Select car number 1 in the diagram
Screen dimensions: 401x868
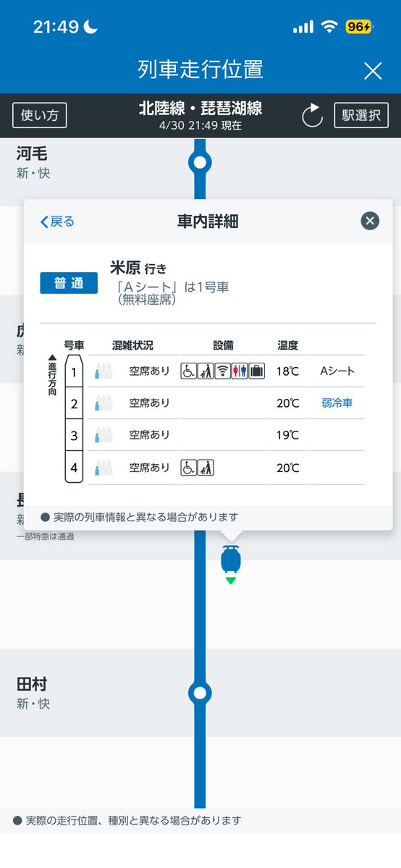pos(75,371)
